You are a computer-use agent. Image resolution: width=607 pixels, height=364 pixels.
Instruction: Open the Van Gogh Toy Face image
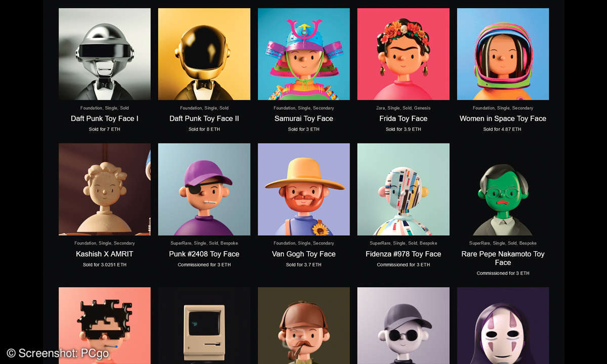click(303, 190)
